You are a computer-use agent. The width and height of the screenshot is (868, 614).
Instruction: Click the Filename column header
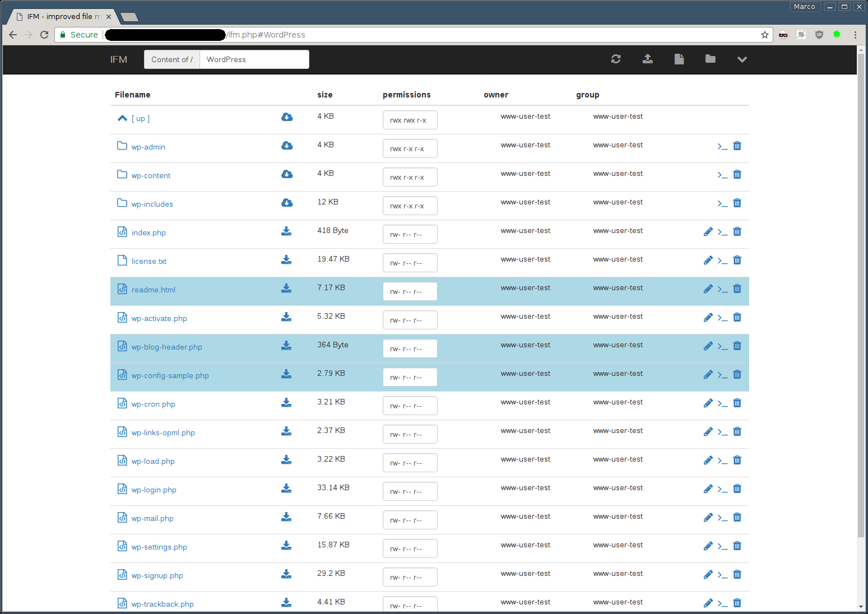click(133, 95)
